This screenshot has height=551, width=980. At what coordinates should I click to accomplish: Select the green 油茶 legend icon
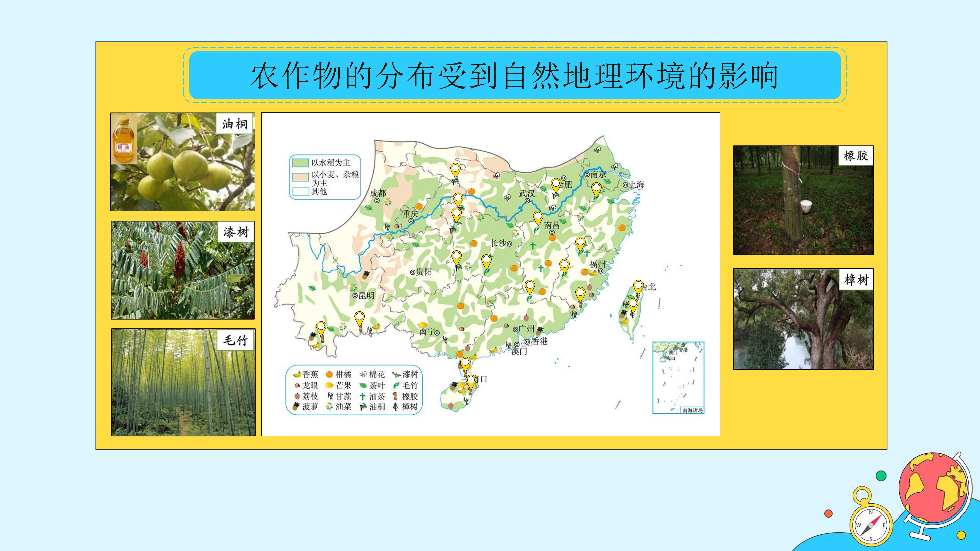pyautogui.click(x=363, y=396)
